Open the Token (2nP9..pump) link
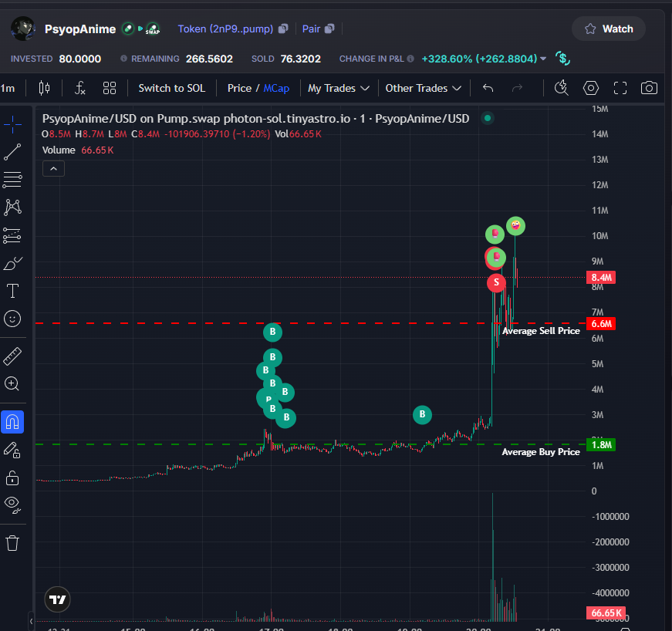 [x=225, y=29]
